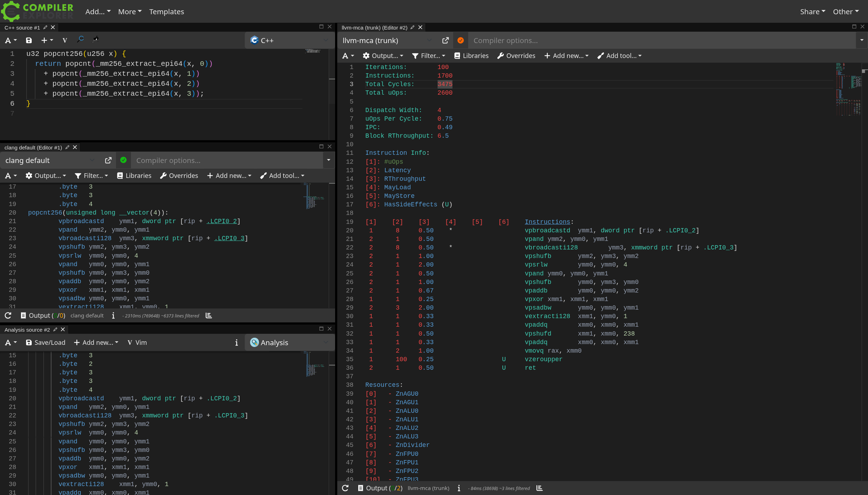
Task: Click the Vim mode V icon in C++ editor
Action: tap(65, 41)
